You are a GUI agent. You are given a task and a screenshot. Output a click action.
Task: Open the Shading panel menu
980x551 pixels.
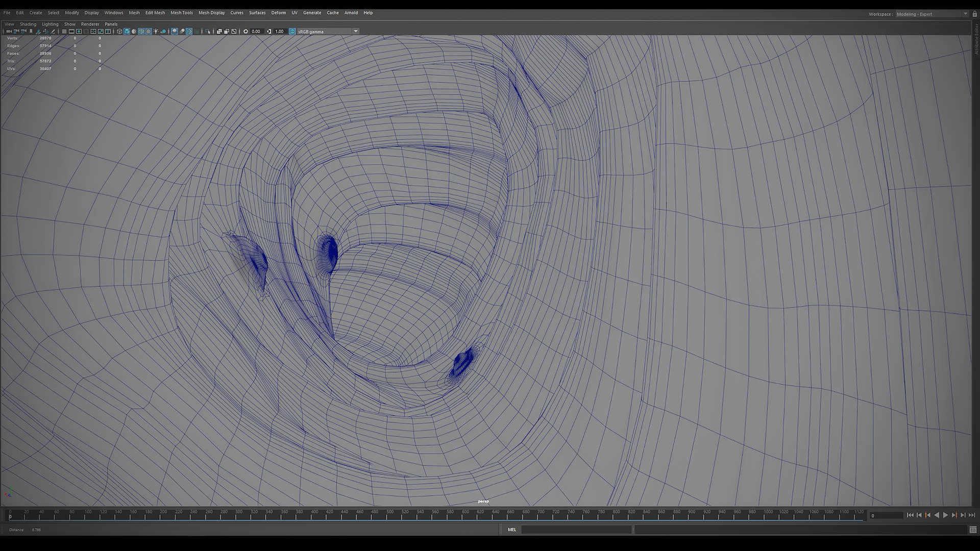(28, 24)
